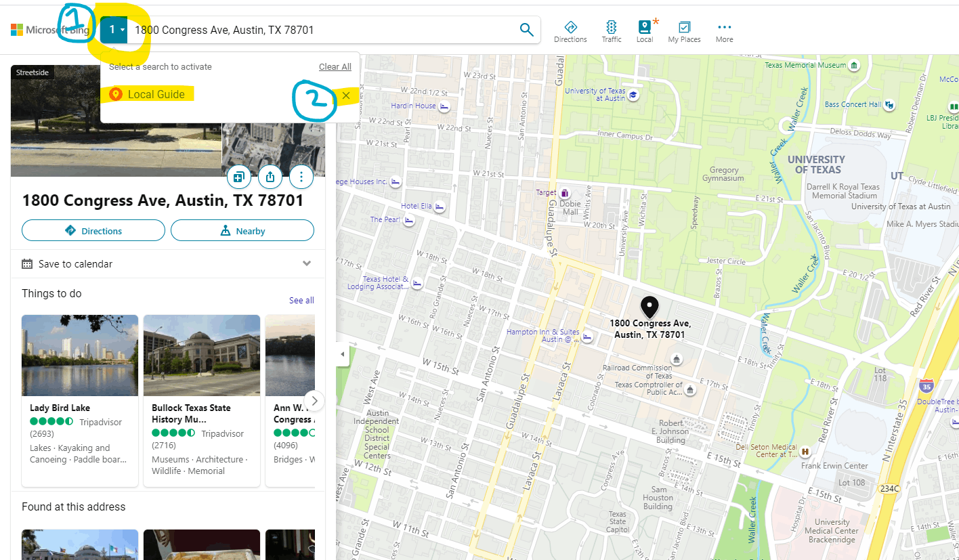Screen dimensions: 959x560
Task: Click the search magnifier icon
Action: (x=526, y=30)
